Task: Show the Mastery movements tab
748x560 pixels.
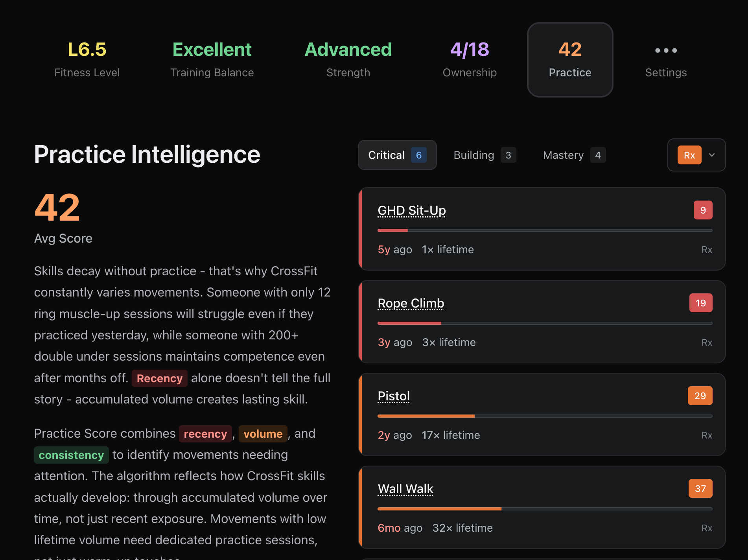Action: (574, 155)
